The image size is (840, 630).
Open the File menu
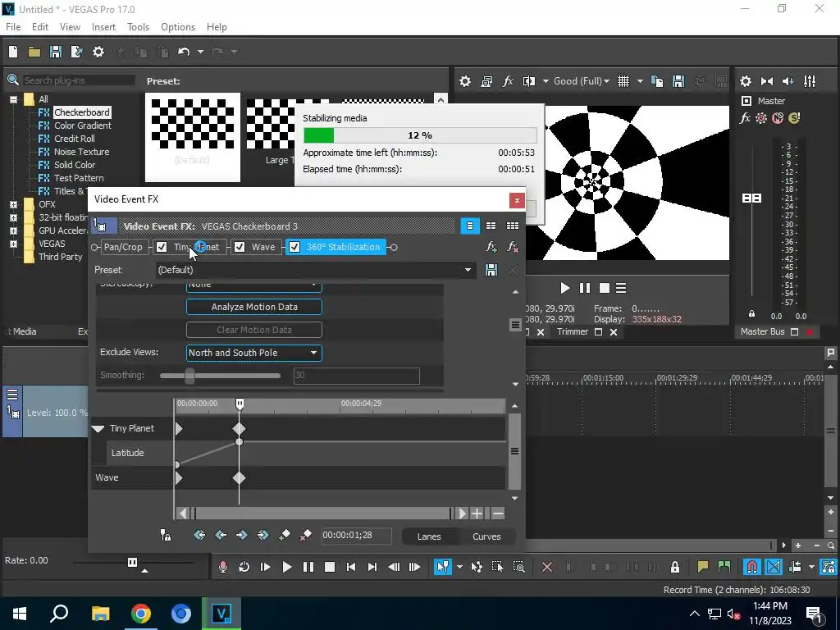tap(13, 27)
